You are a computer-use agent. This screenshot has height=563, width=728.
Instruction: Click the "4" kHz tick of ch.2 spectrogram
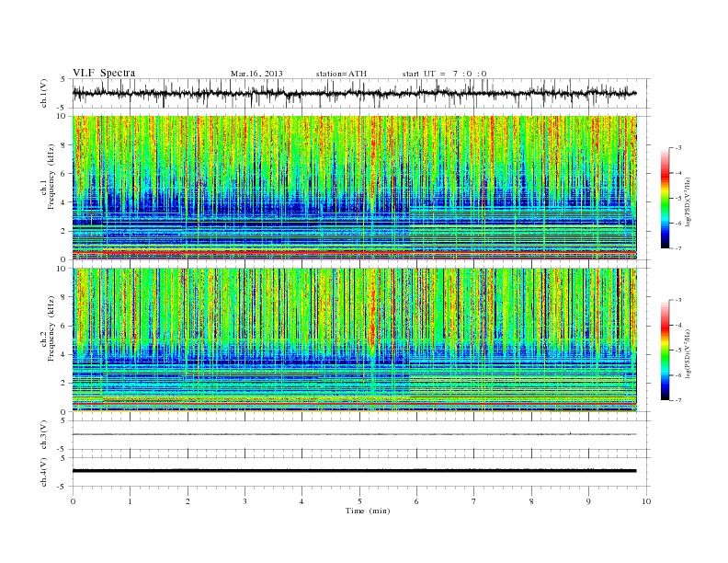click(x=64, y=354)
